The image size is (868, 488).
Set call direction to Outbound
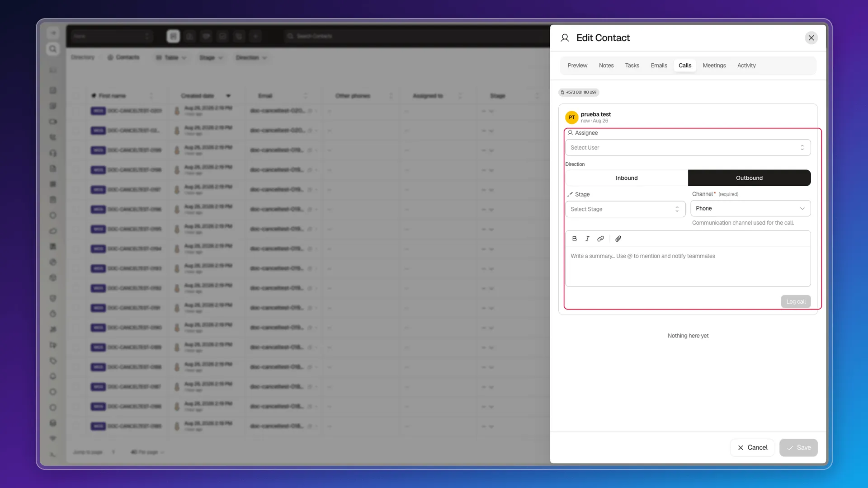749,178
